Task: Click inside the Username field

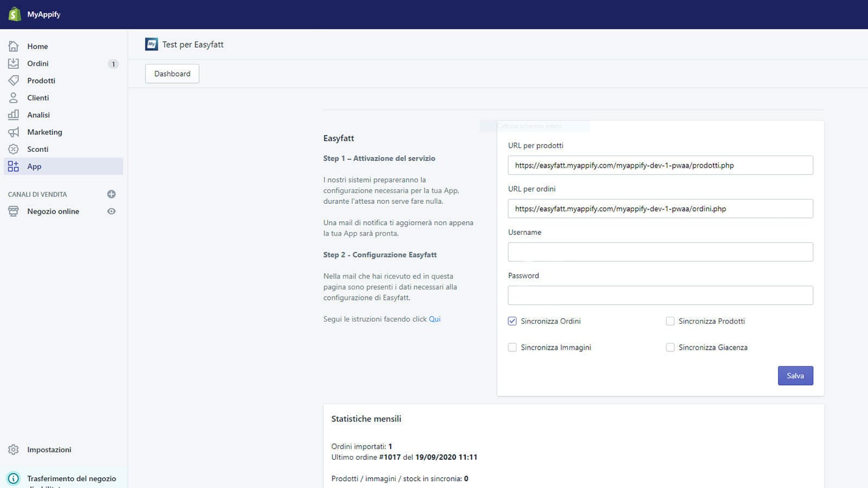Action: tap(660, 252)
